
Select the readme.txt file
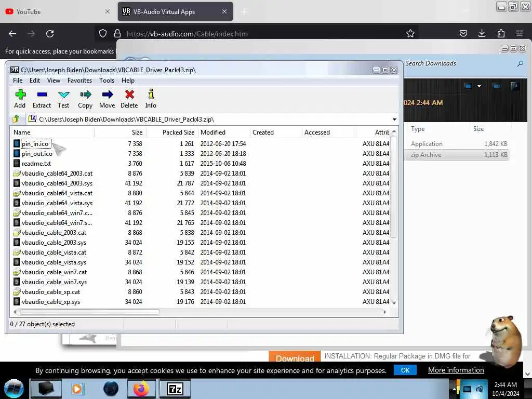click(36, 164)
